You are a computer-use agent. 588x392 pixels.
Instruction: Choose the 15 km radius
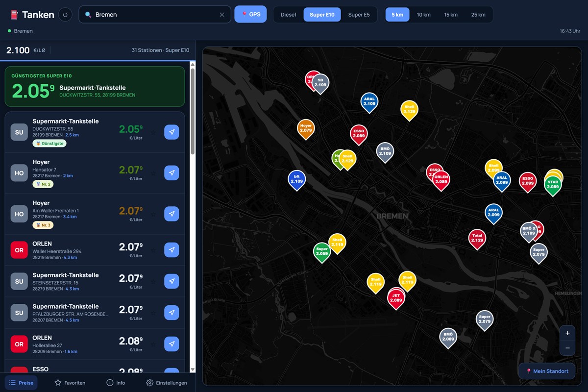pyautogui.click(x=451, y=15)
